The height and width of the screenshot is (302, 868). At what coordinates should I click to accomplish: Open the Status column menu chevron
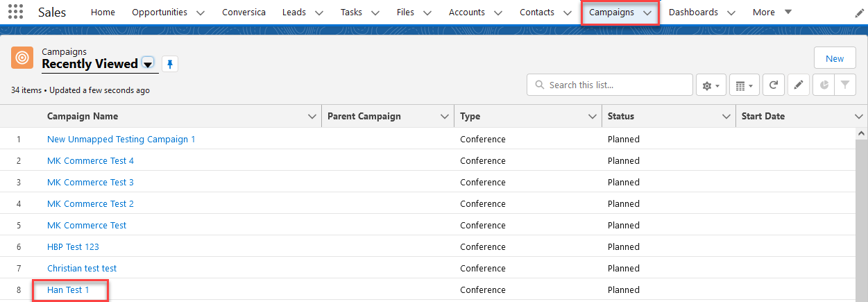726,117
